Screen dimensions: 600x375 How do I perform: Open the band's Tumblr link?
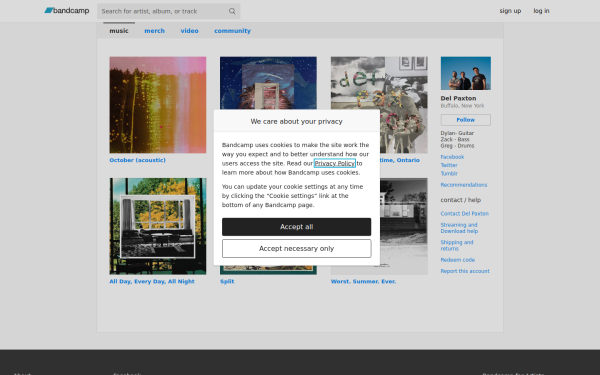449,173
